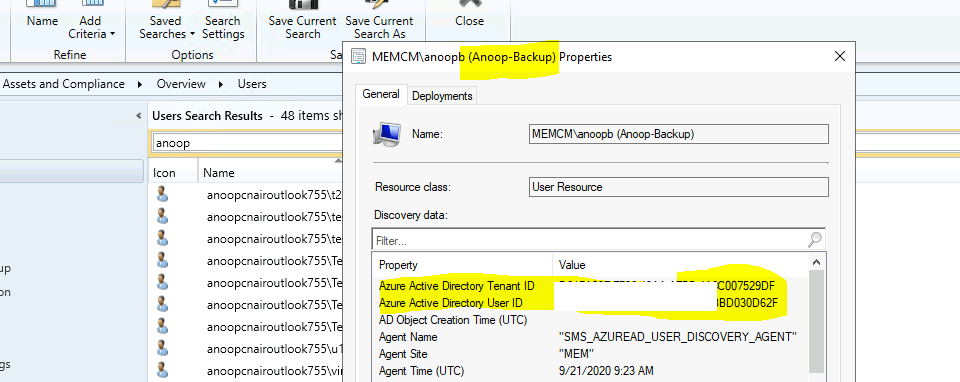
Task: Click value "SMS_AZUREAD_USER_DISCOVERY_AGENT"
Action: (678, 337)
